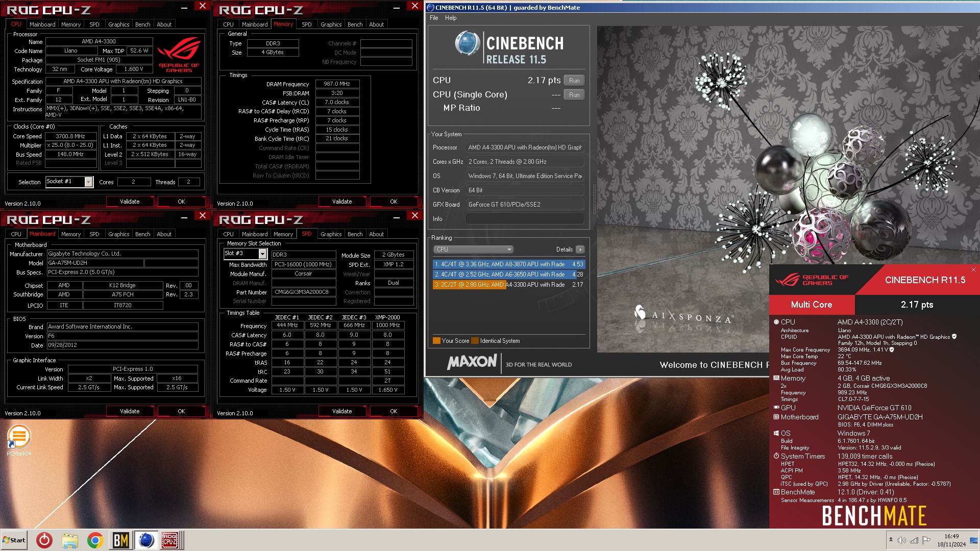
Task: Click Validate in CPU-Z processor window
Action: (x=130, y=202)
